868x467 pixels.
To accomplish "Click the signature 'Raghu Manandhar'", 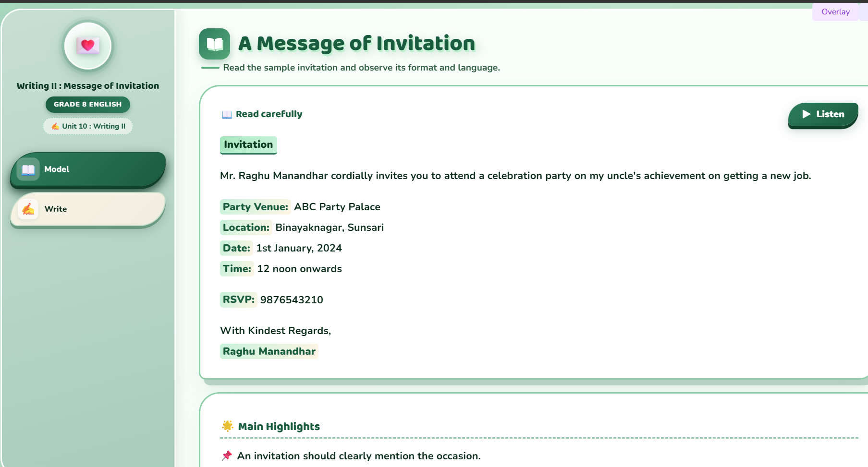I will 269,351.
